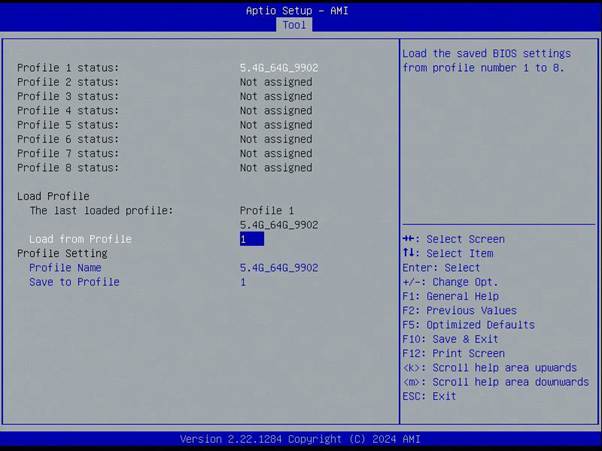
Task: Click the Profile 1 status label
Action: point(68,68)
